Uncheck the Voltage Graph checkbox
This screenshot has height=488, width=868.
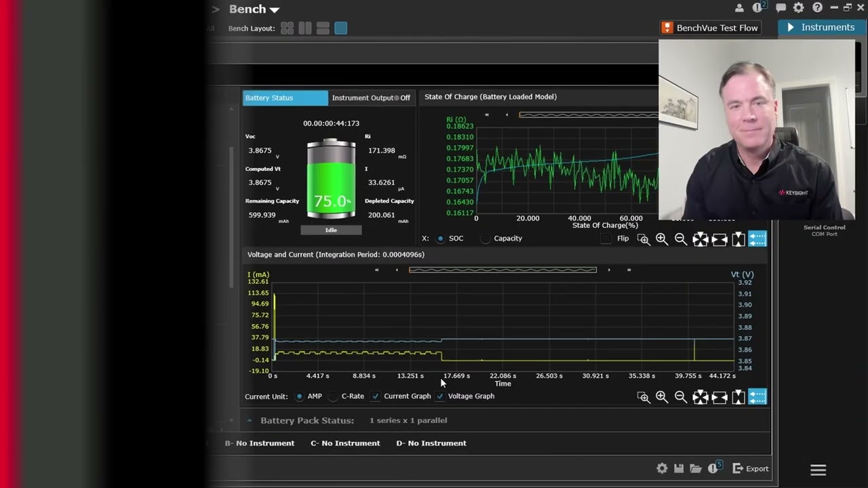440,396
